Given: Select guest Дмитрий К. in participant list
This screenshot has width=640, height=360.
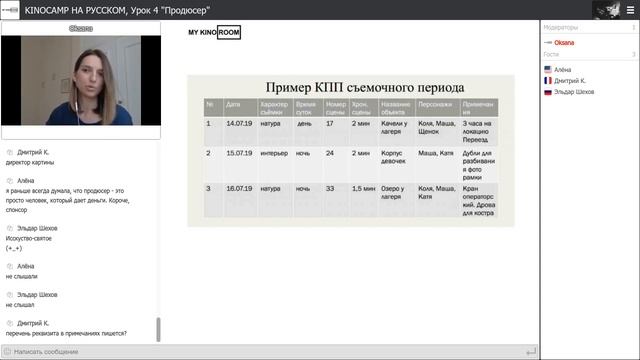Looking at the screenshot, I should (569, 81).
